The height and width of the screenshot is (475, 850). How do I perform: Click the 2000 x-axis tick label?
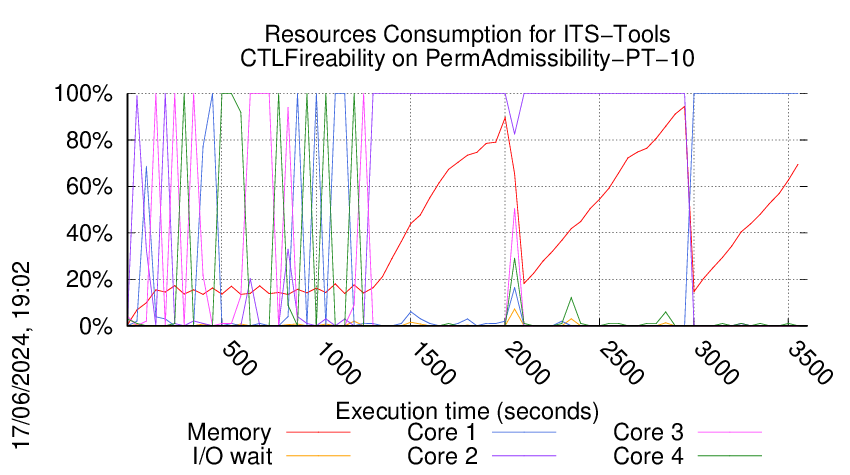pos(526,363)
